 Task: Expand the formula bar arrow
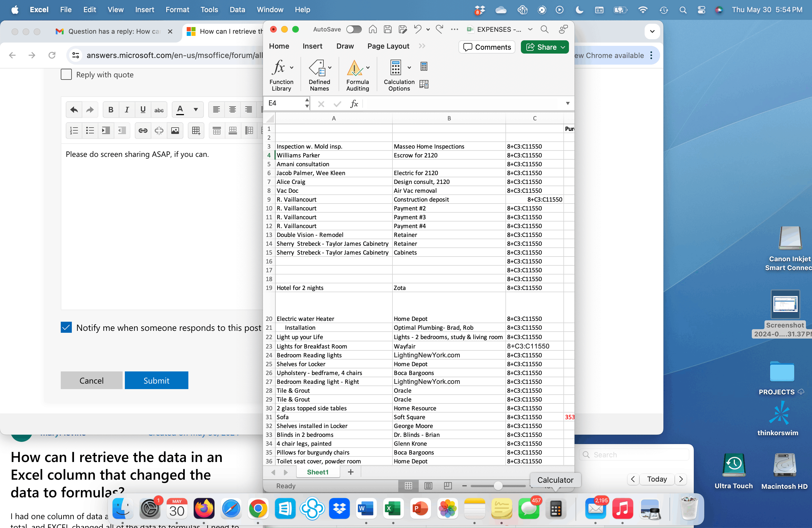point(567,103)
